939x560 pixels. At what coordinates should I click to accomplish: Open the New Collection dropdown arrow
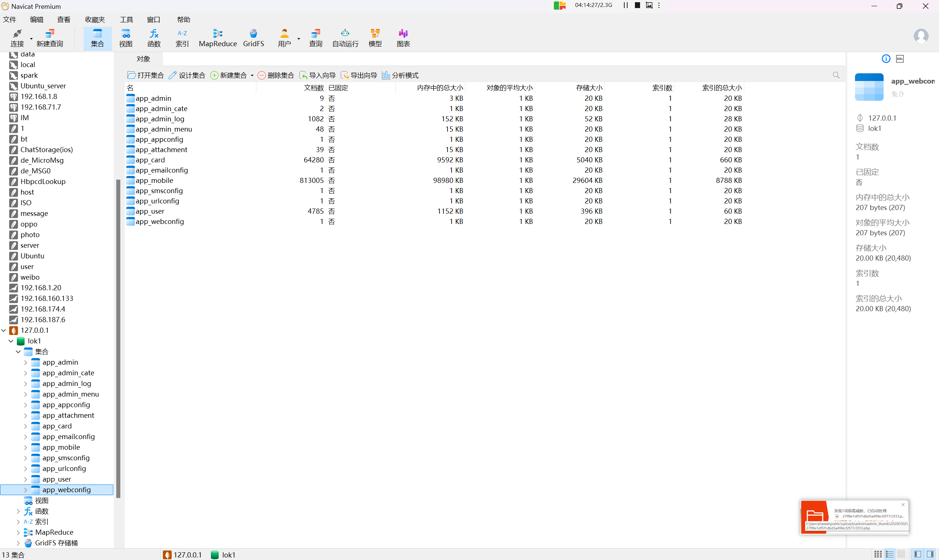tap(252, 75)
